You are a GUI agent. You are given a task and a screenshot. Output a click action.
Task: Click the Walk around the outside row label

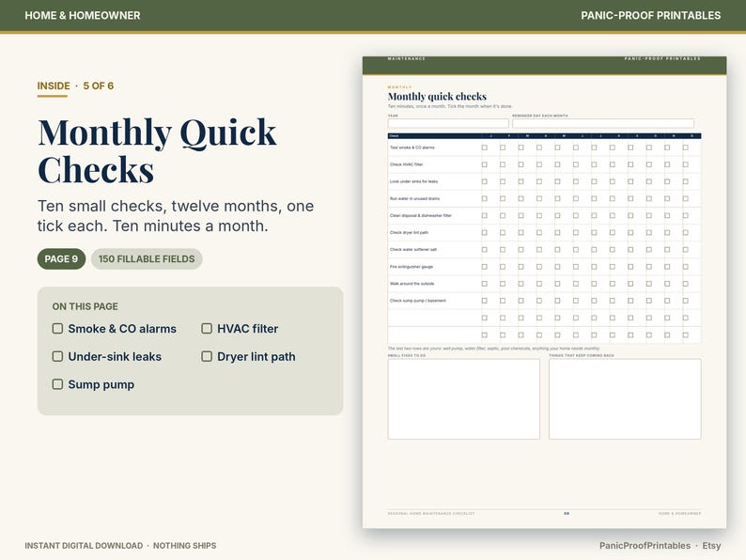412,284
